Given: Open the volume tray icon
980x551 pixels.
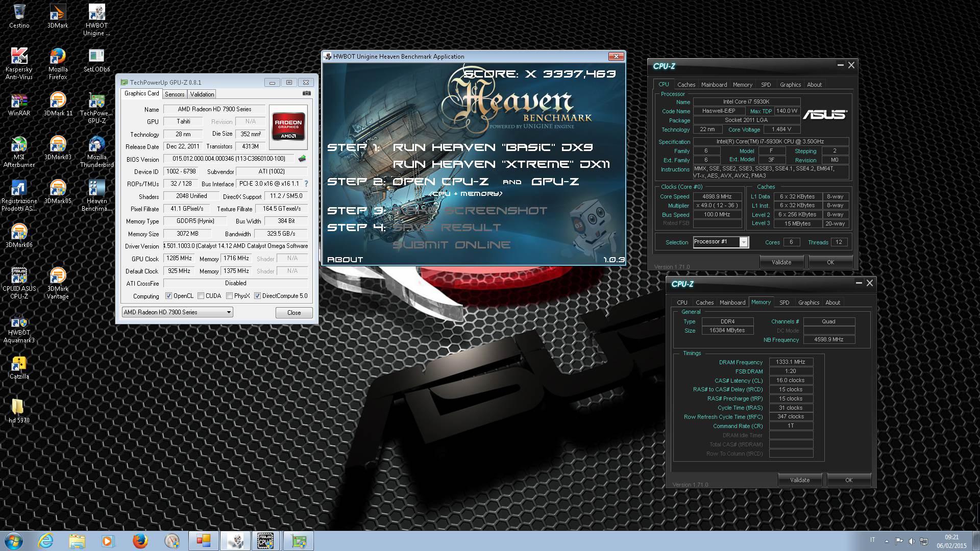Looking at the screenshot, I should pyautogui.click(x=911, y=541).
